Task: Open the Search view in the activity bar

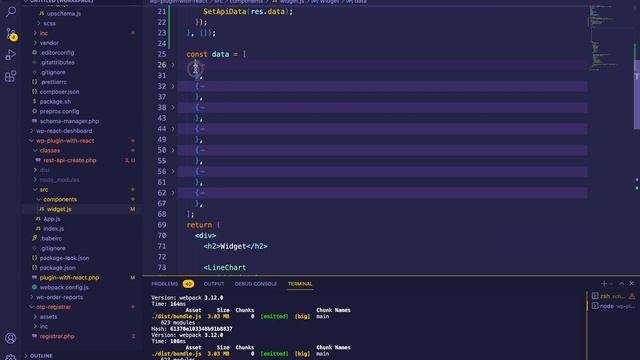Action: pyautogui.click(x=11, y=12)
